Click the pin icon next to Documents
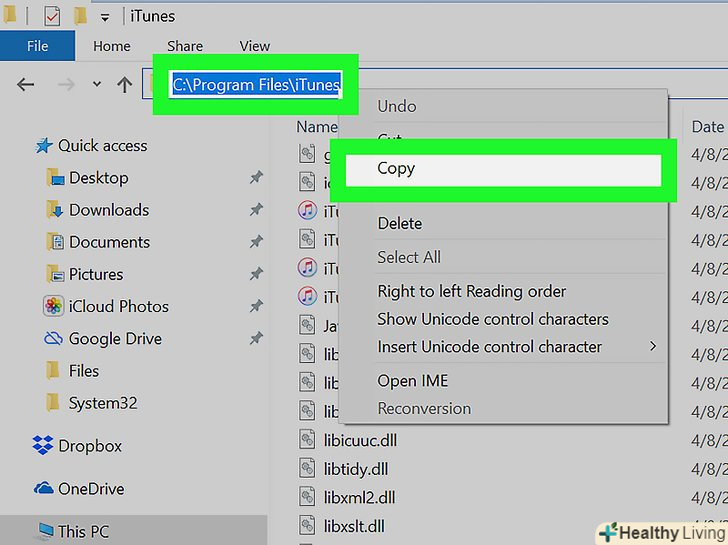728x545 pixels. (256, 241)
